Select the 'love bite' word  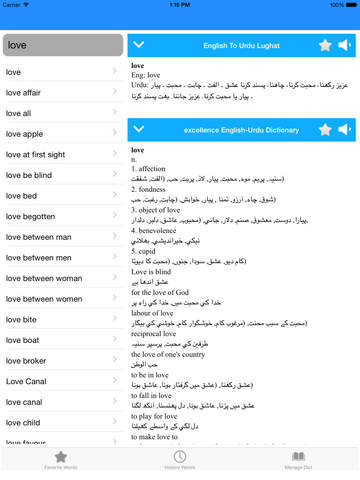[62, 320]
